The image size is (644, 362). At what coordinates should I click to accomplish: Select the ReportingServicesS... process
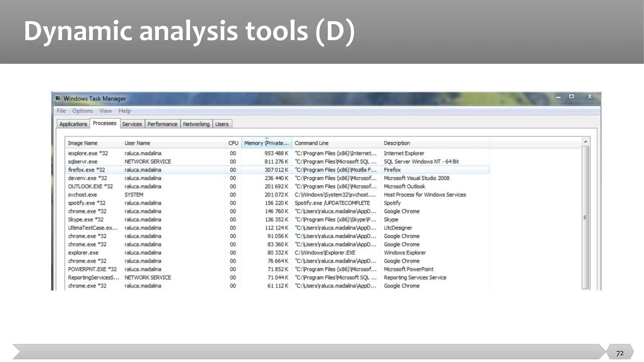click(277, 277)
